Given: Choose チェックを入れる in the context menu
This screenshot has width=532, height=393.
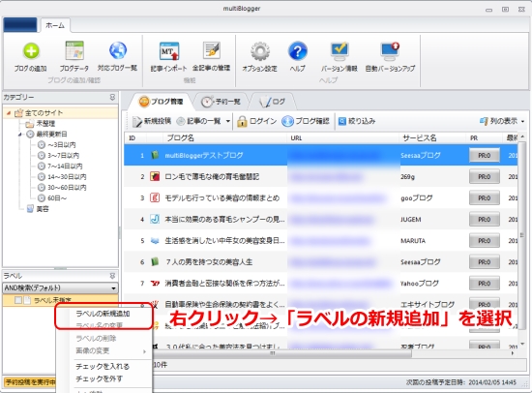Looking at the screenshot, I should coord(103,366).
